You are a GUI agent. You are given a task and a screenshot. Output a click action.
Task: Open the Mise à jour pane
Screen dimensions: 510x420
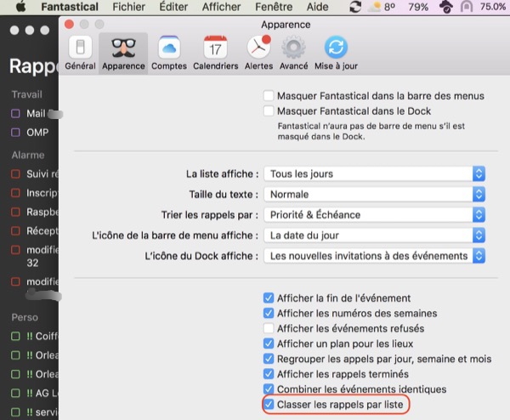[x=336, y=51]
